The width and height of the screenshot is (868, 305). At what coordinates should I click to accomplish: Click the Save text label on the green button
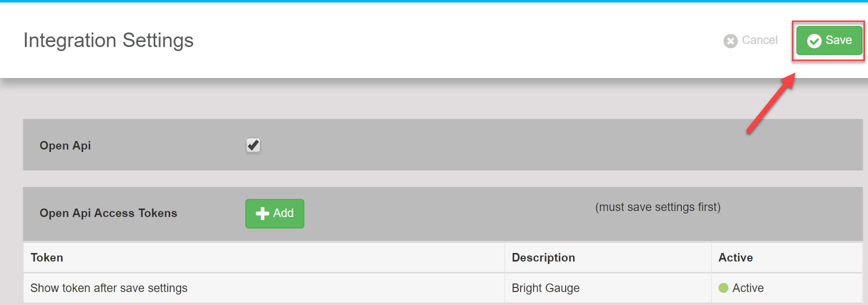(838, 40)
